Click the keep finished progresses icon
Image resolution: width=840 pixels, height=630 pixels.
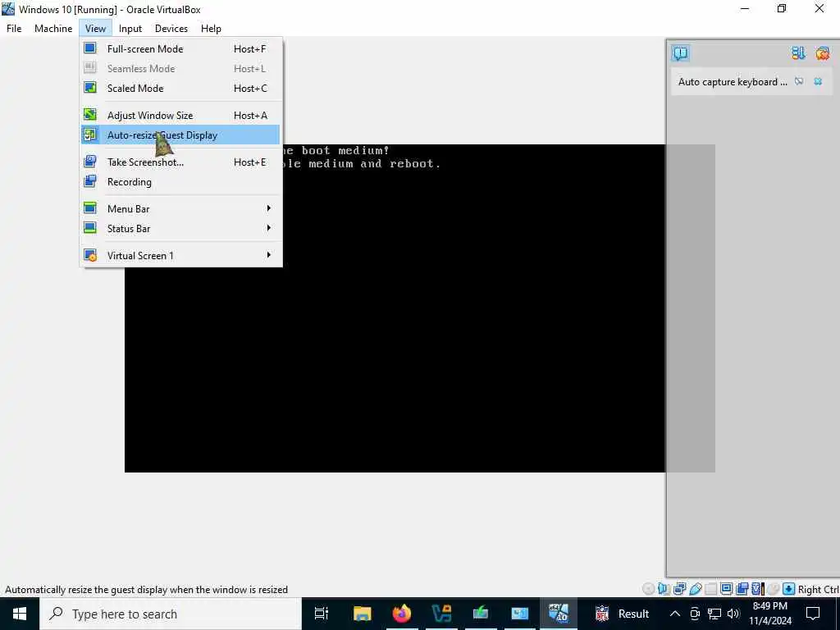click(x=798, y=53)
